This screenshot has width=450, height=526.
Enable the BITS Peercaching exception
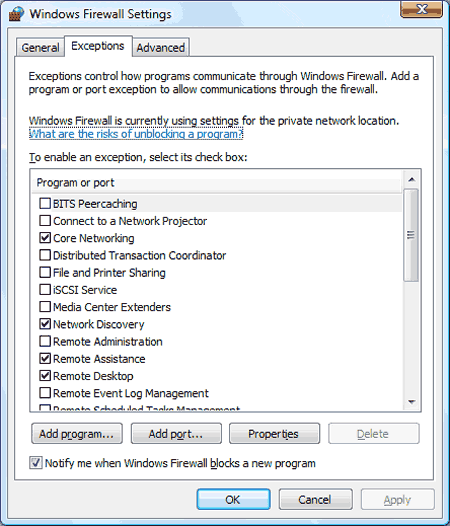[x=45, y=203]
